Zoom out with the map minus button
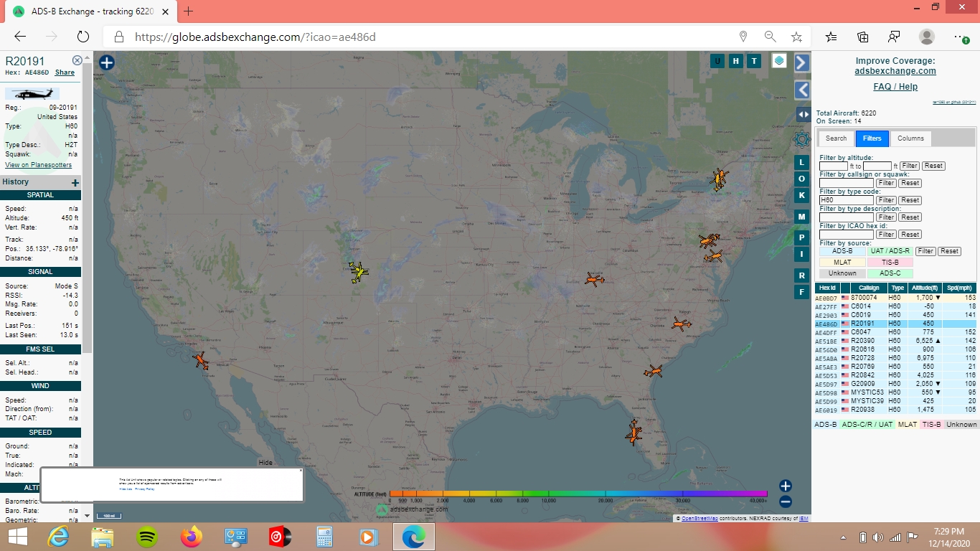The width and height of the screenshot is (980, 551). tap(786, 502)
